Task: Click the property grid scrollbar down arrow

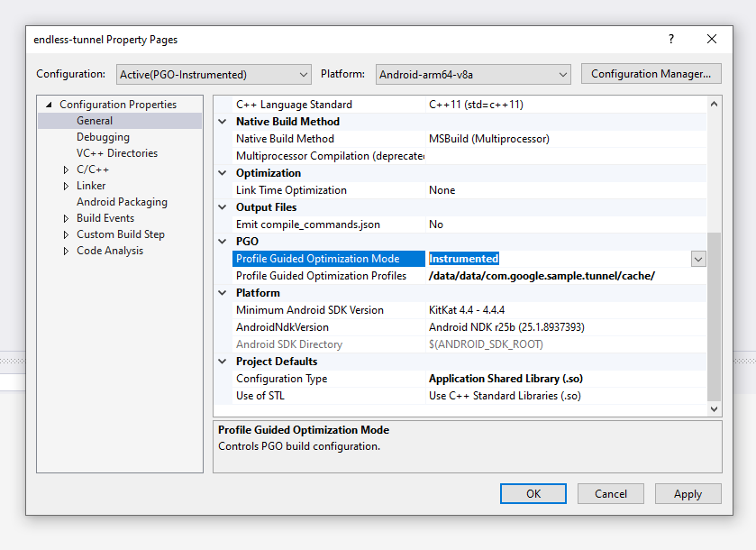Action: click(x=714, y=408)
